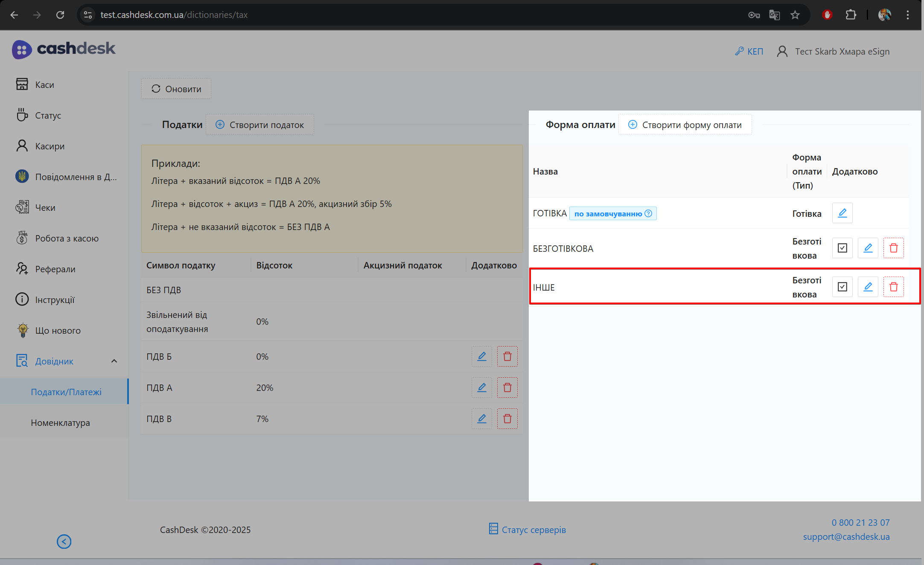Image resolution: width=924 pixels, height=565 pixels.
Task: Open Тест Skarb Хмара eSign user menu
Action: tap(833, 52)
